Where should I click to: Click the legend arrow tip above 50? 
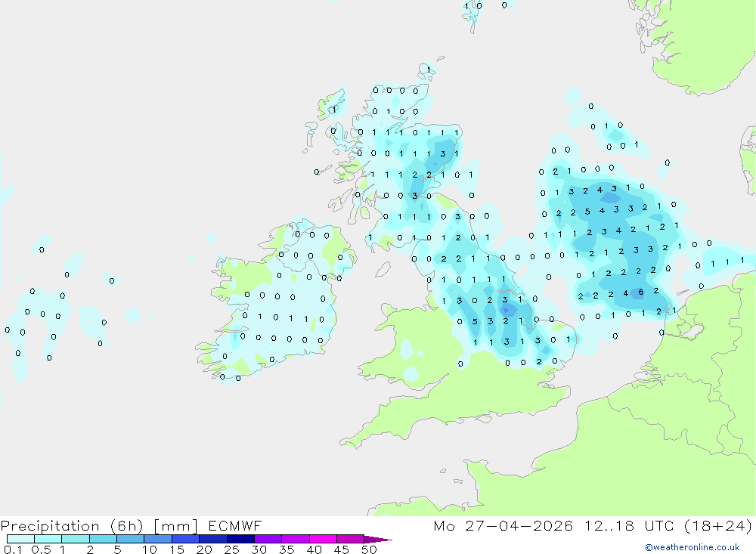click(x=378, y=539)
